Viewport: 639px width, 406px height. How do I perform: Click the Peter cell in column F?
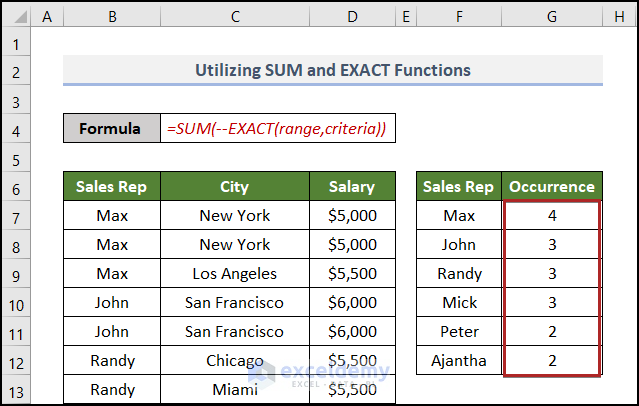click(459, 331)
